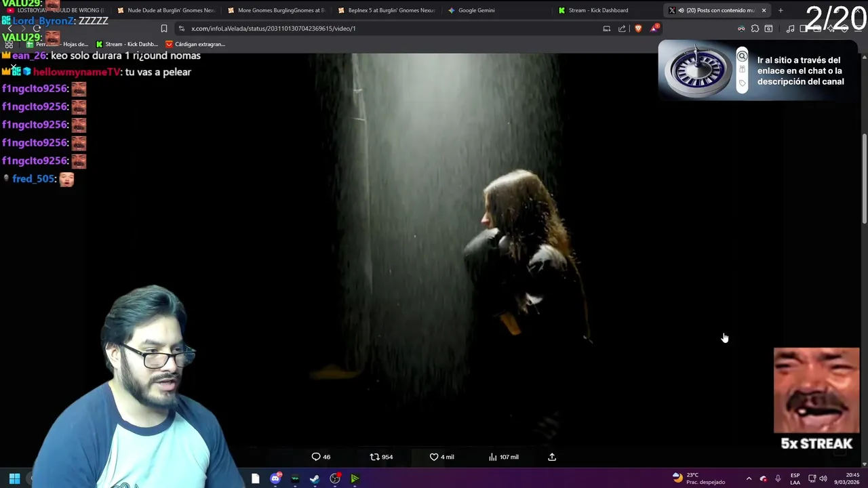The width and height of the screenshot is (868, 488).
Task: Open a new browser tab
Action: (x=781, y=10)
